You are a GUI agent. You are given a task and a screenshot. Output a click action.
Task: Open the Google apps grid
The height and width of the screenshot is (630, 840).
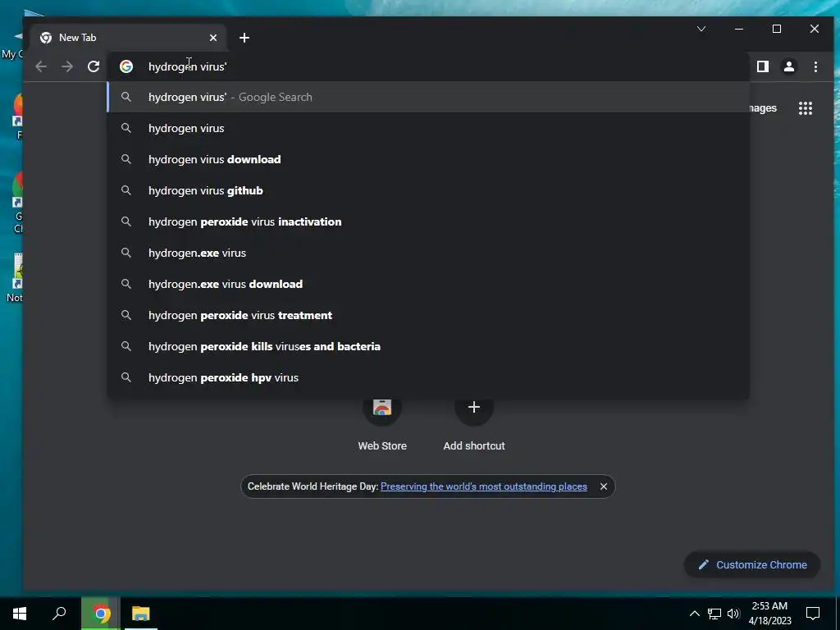[806, 108]
